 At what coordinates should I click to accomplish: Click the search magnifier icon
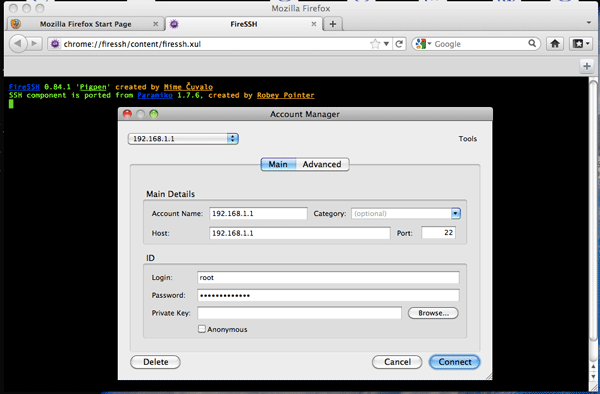coord(532,44)
